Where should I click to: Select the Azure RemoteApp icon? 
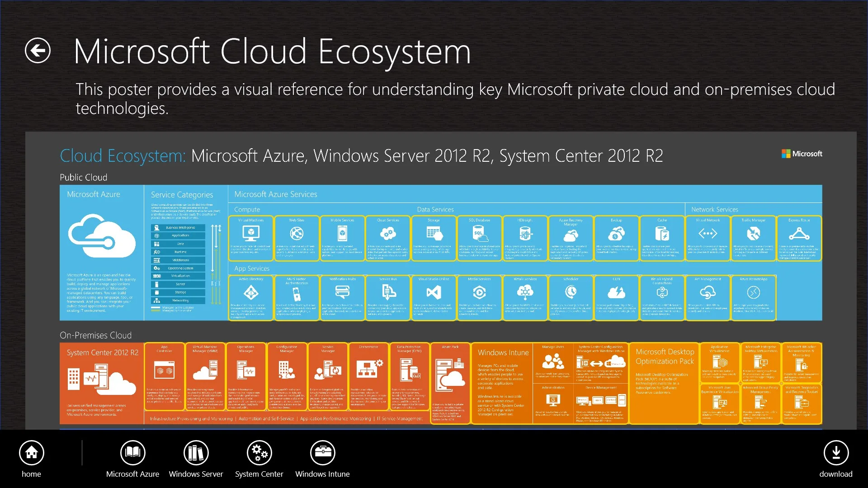754,293
